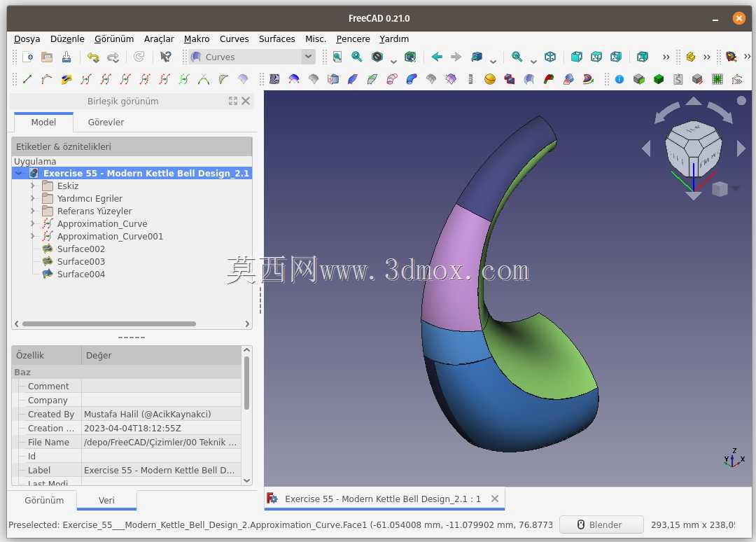
Task: Expand the Eskiz folder
Action: click(x=33, y=186)
